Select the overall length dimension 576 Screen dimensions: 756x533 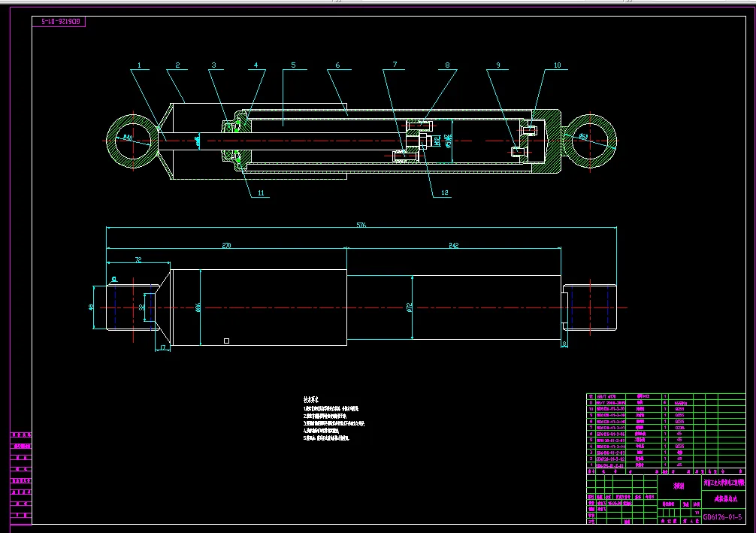[x=361, y=225]
